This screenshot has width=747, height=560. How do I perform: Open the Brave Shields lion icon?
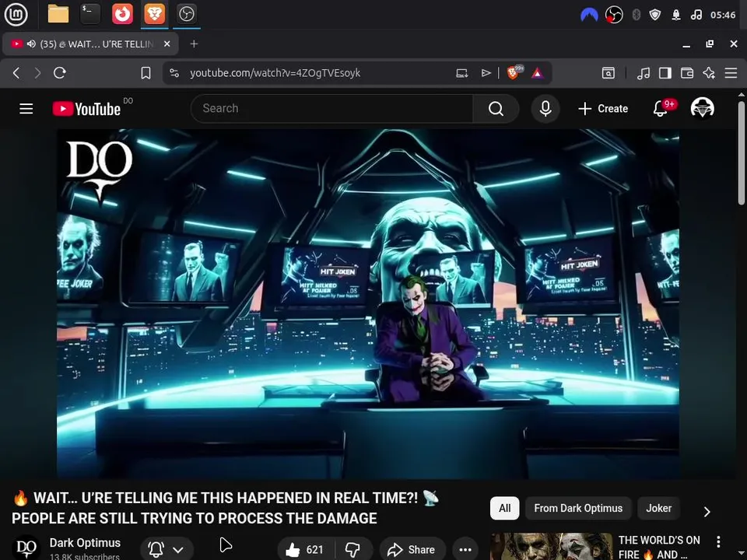(514, 72)
